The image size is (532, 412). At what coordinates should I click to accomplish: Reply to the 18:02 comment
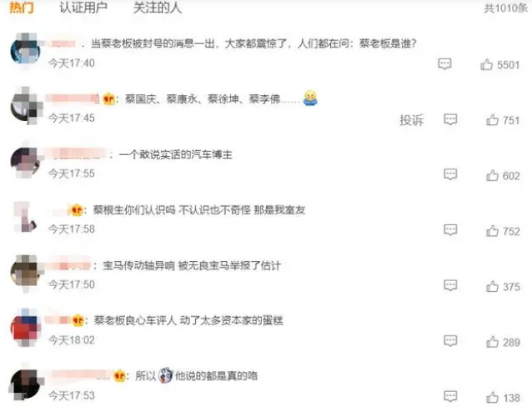450,341
